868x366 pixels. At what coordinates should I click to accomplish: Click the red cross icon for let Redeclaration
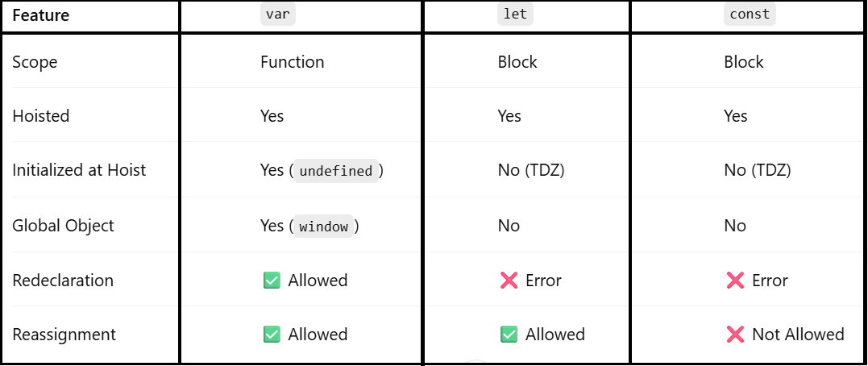pyautogui.click(x=509, y=281)
